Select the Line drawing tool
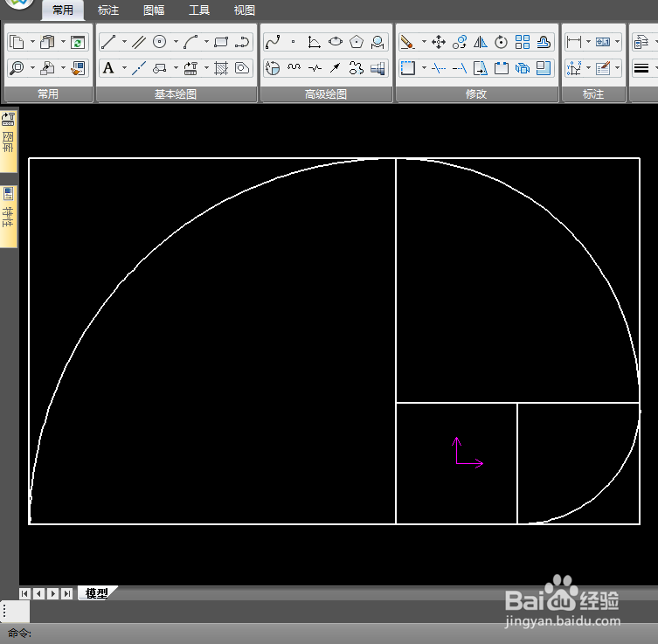Screen dimensions: 658x644 [108, 42]
